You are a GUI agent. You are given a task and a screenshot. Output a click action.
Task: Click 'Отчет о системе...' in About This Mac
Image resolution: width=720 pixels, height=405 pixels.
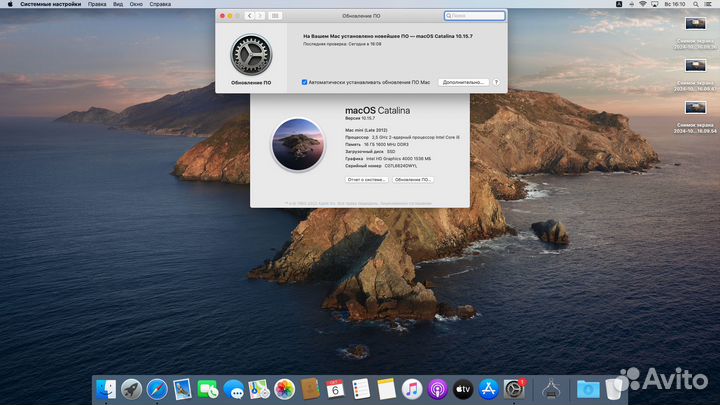pos(366,180)
